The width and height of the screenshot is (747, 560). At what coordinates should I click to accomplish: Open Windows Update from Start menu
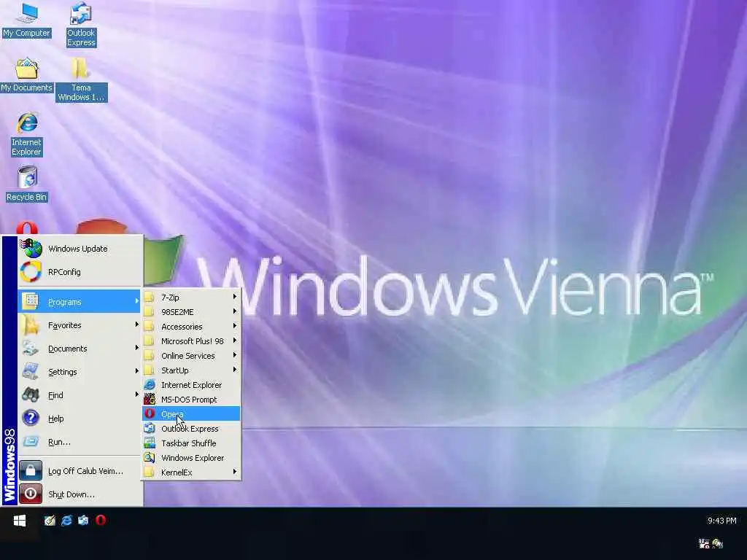pyautogui.click(x=80, y=249)
